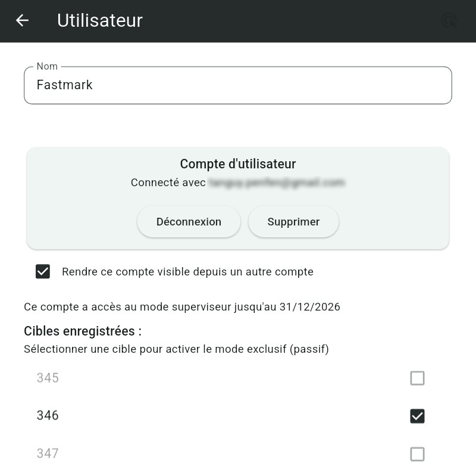The height and width of the screenshot is (470, 476).
Task: Click the 'Sélectionner une cible' instruction text
Action: pyautogui.click(x=176, y=349)
